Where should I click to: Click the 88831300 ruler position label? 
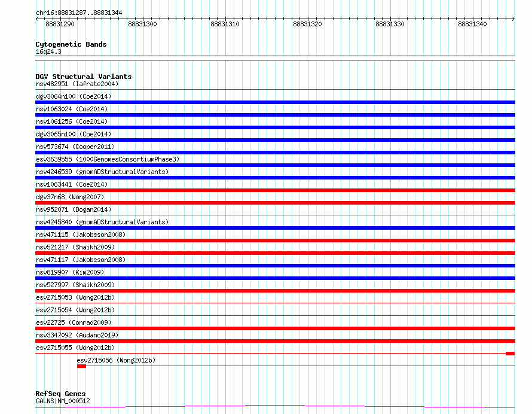[x=142, y=24]
